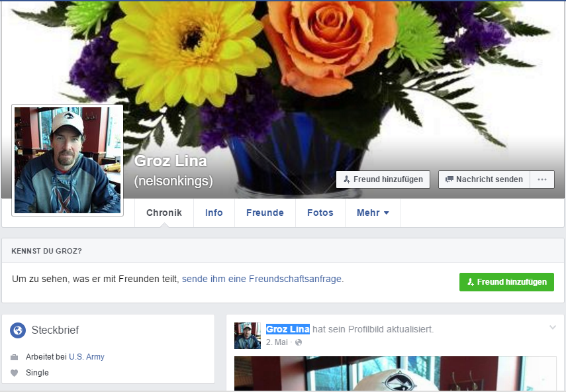
Task: Follow the 'sende ihm eine Freundschaftsanfrage' link
Action: pos(261,279)
